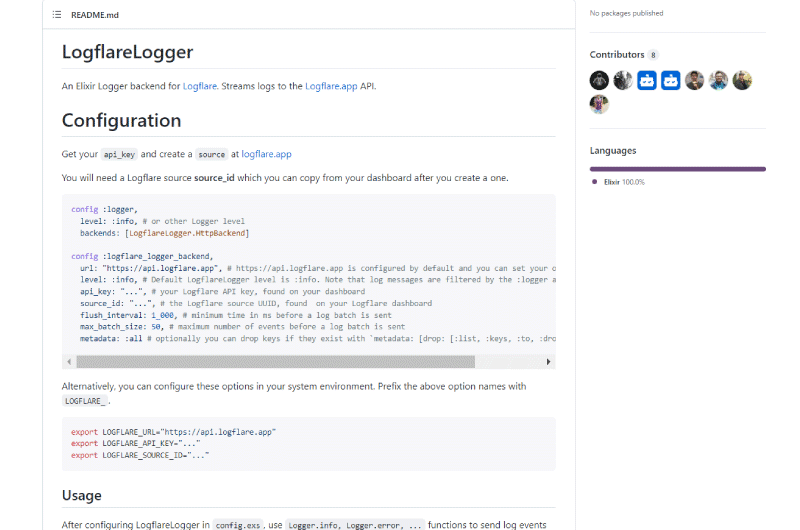Open the first contributor avatar with dark background
This screenshot has width=800, height=530.
click(x=599, y=81)
